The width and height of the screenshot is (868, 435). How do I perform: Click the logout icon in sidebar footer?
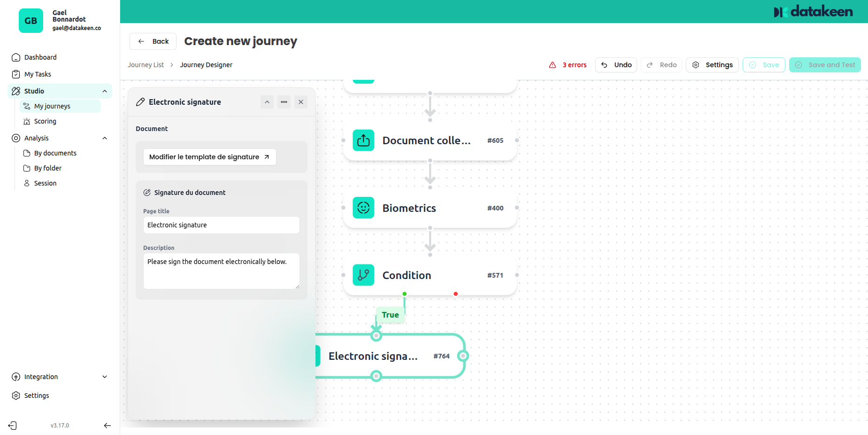13,426
